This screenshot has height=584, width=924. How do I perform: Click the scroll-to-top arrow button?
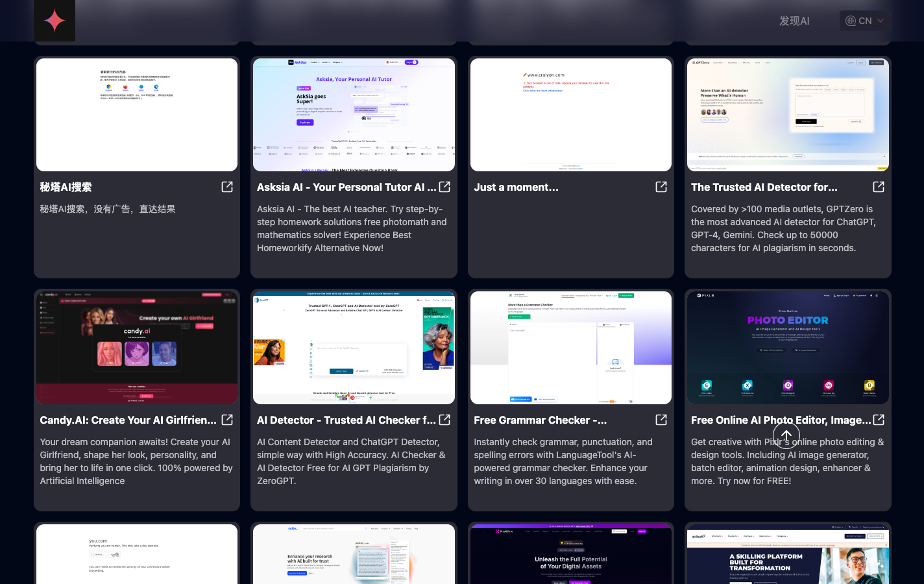point(786,435)
